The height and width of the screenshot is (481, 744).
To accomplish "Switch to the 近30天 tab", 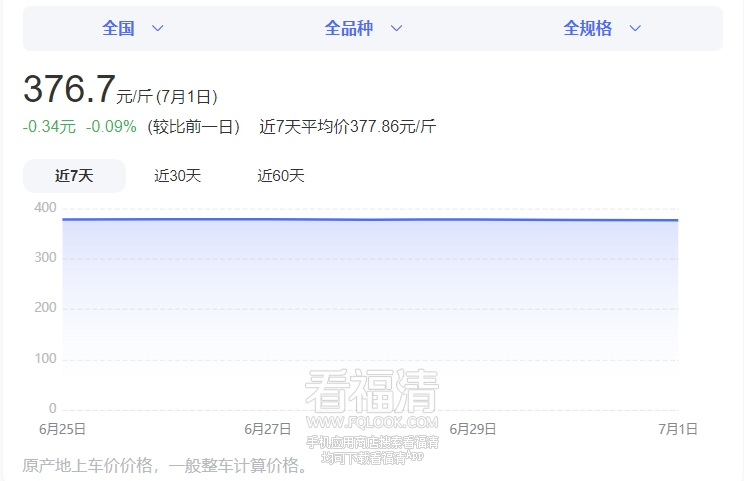I will point(178,176).
